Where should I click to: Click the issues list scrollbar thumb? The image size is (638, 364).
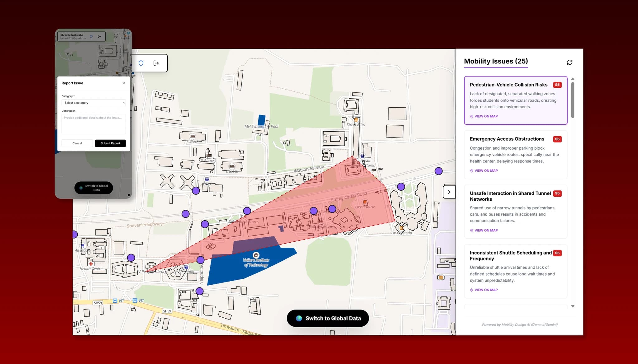point(573,100)
